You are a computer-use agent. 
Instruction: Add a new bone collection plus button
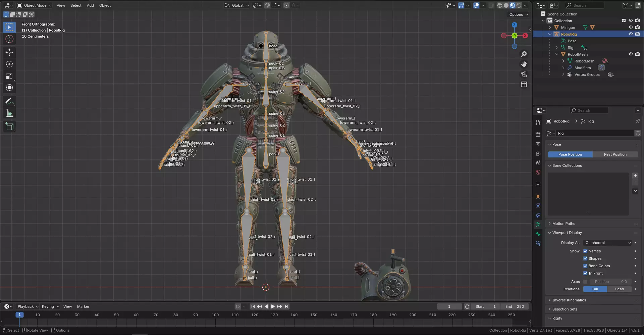pos(635,176)
